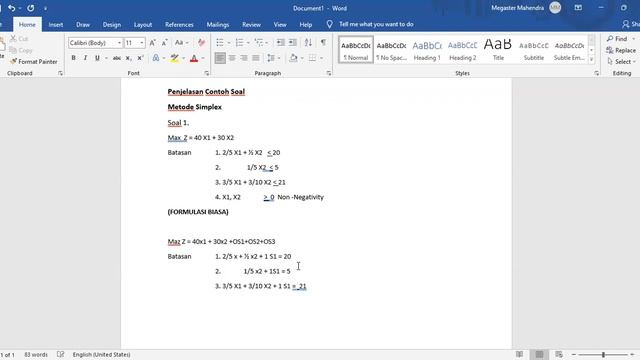
Task: Open the Design tab
Action: click(x=112, y=24)
